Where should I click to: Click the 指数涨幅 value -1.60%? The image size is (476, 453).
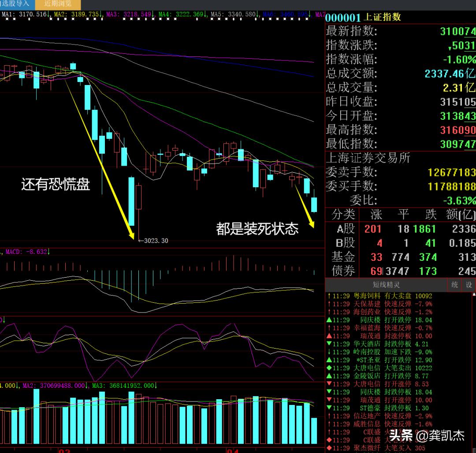[x=459, y=59]
